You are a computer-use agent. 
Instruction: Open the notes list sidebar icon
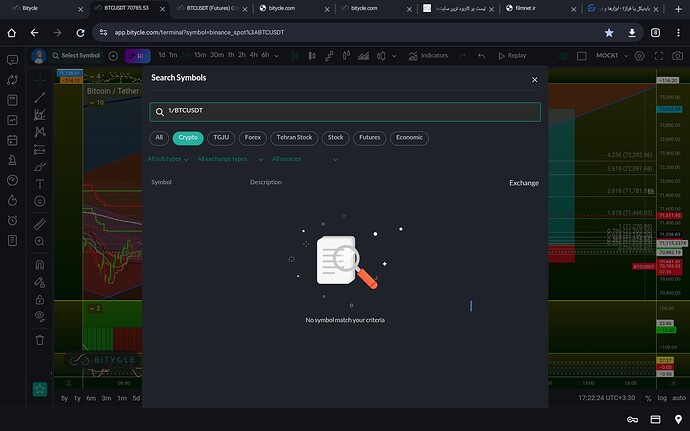point(12,240)
